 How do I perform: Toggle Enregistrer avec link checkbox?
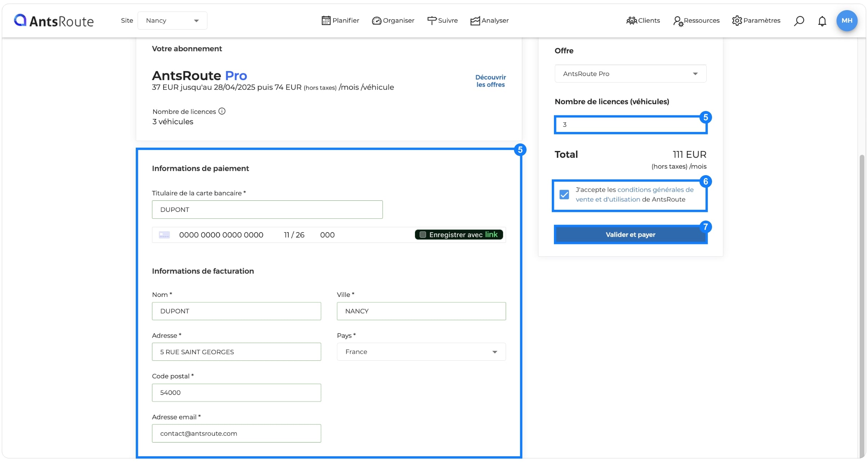[423, 235]
